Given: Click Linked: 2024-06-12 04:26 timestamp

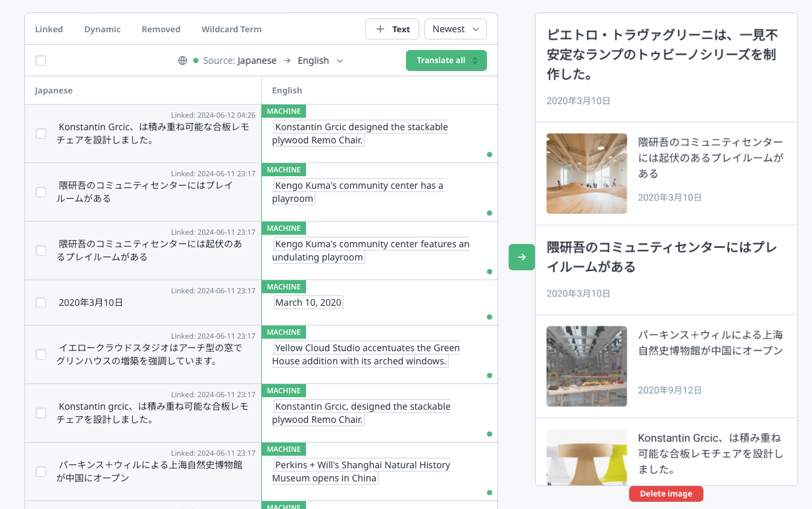Looking at the screenshot, I should pos(213,115).
